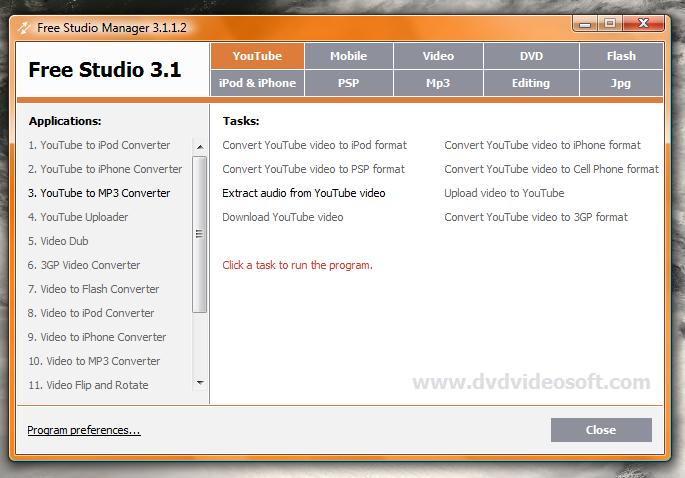Choose Video to MP3 Converter application
This screenshot has width=685, height=478.
pos(94,361)
